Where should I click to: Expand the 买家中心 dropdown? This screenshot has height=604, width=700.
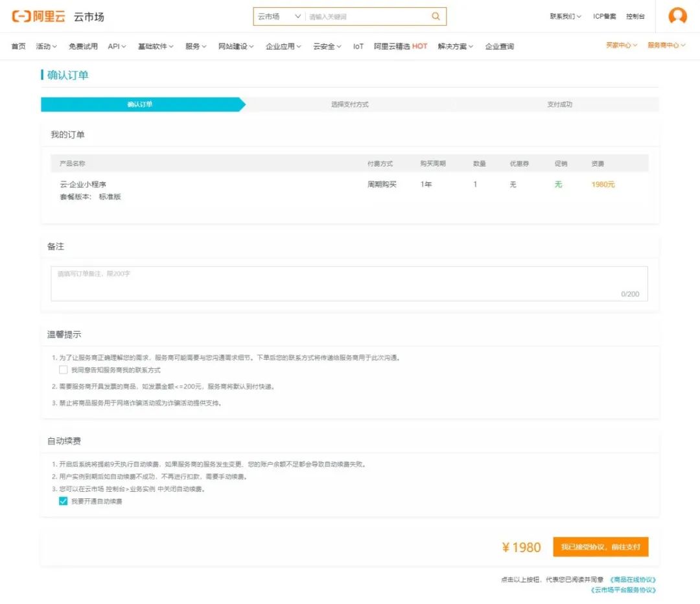[x=622, y=45]
